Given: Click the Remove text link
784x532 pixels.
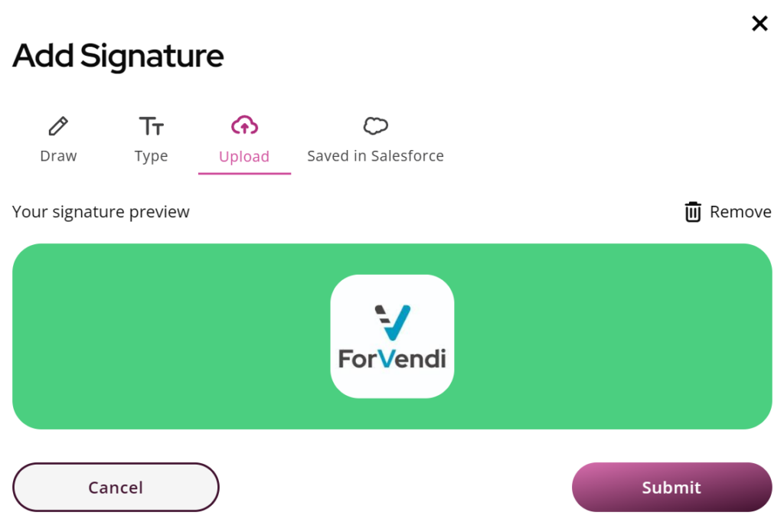Looking at the screenshot, I should (x=740, y=212).
